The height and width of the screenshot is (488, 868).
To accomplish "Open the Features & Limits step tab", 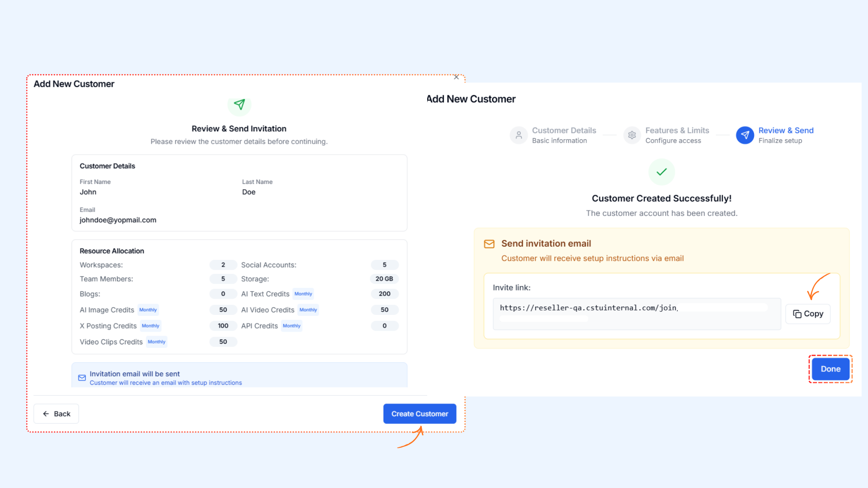I will (677, 131).
